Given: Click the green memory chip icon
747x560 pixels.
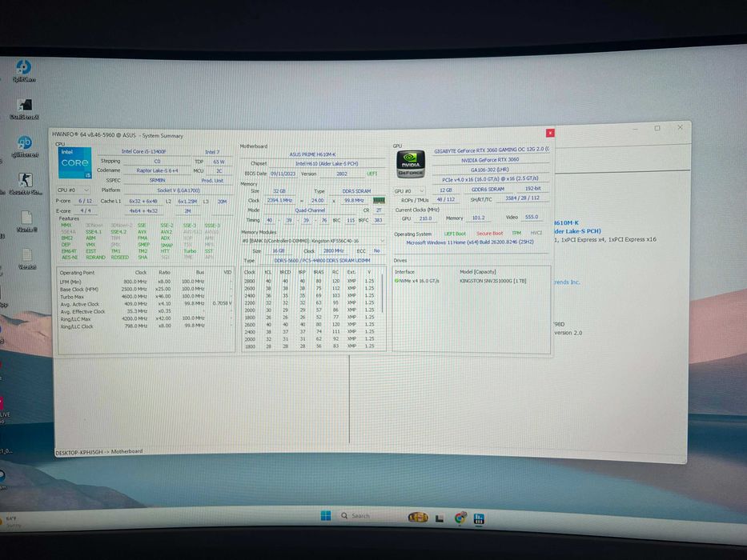Looking at the screenshot, I should [x=379, y=201].
